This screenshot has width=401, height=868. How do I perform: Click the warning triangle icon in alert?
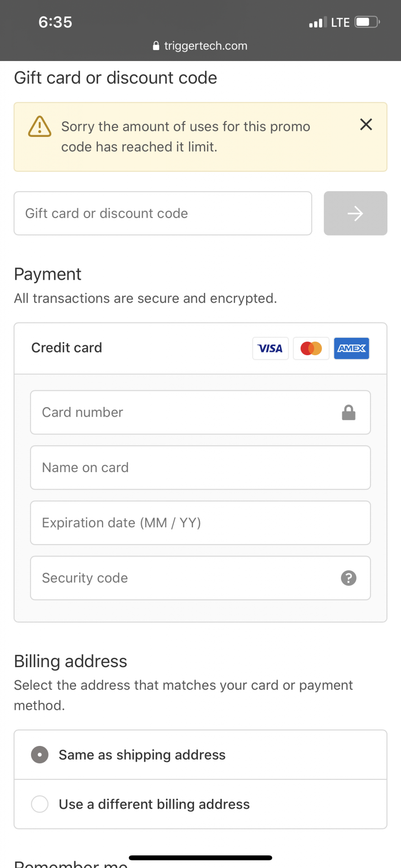(x=40, y=127)
